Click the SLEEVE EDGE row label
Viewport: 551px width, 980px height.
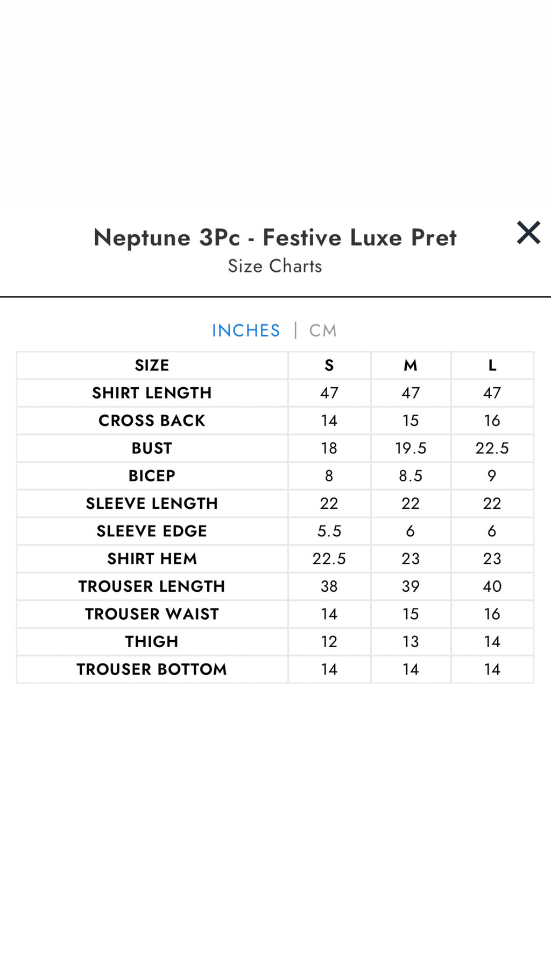(x=152, y=531)
